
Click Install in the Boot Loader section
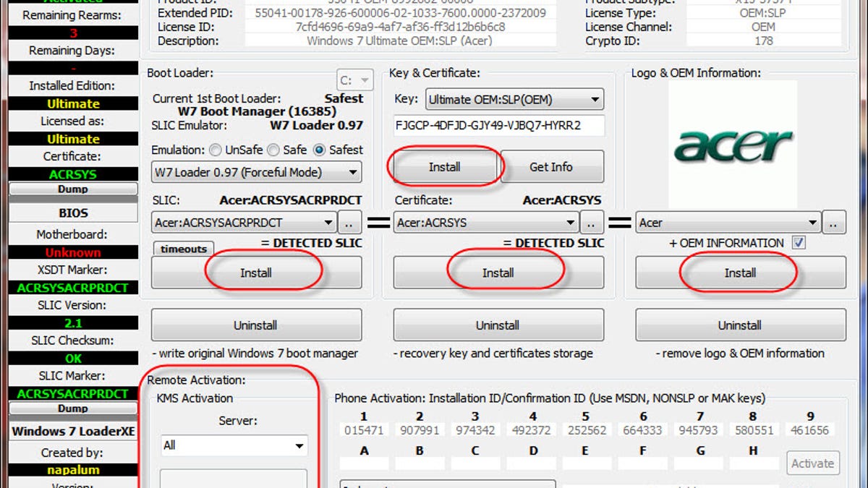coord(256,273)
